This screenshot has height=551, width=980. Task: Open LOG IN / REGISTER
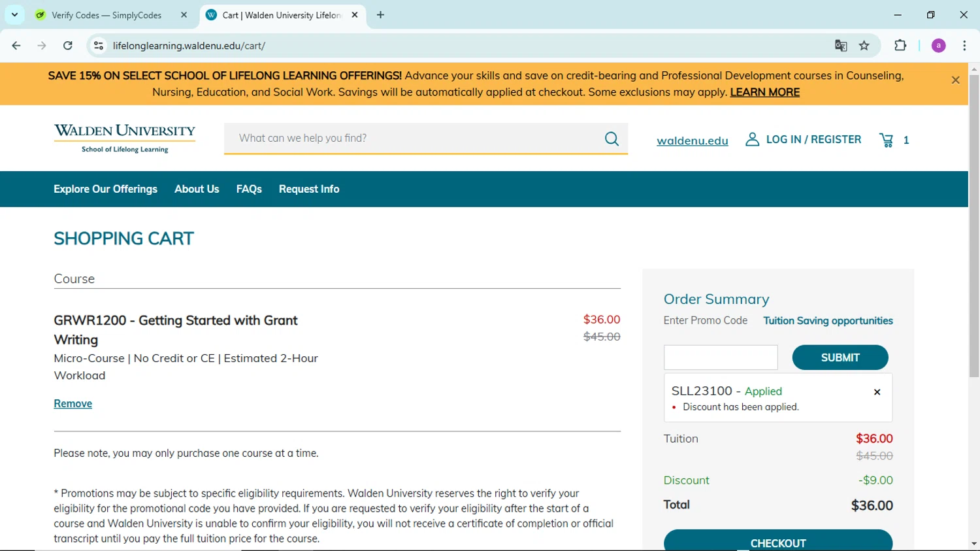(813, 139)
